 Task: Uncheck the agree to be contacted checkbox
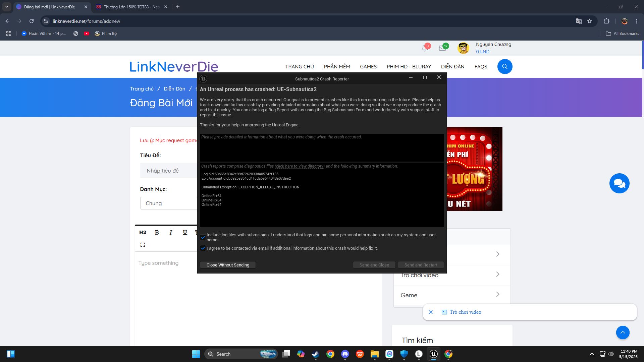click(203, 248)
